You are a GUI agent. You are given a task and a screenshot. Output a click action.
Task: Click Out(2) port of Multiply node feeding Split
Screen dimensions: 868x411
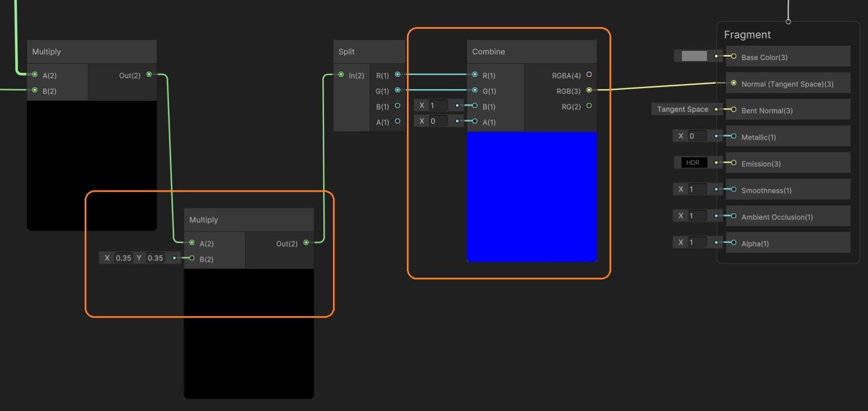306,243
